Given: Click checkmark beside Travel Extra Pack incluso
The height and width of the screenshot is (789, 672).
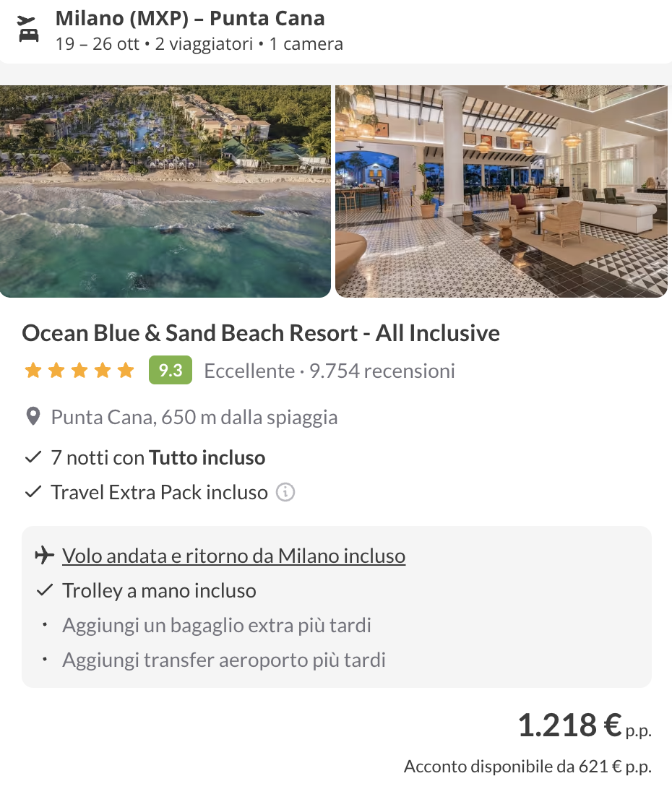Looking at the screenshot, I should click(33, 491).
